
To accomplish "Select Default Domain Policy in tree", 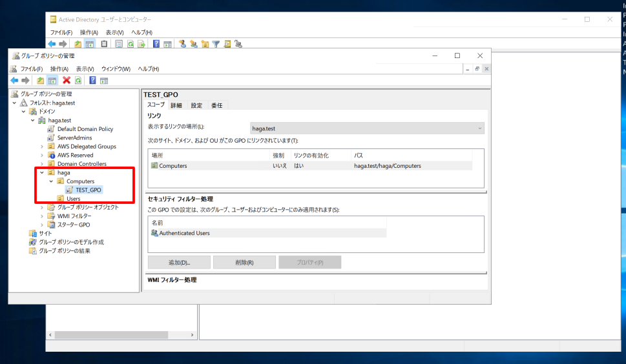I will pyautogui.click(x=85, y=129).
